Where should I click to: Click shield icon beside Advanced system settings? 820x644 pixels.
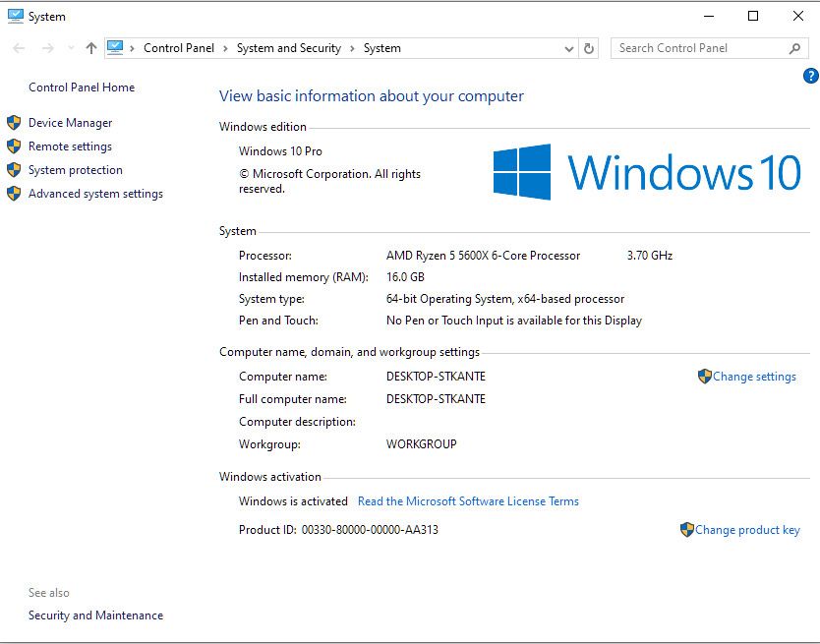click(14, 193)
